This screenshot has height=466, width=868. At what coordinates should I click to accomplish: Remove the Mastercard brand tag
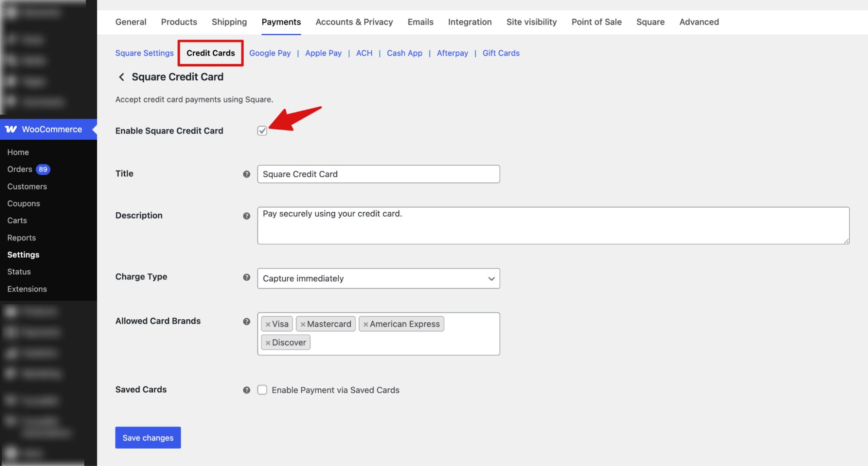303,324
